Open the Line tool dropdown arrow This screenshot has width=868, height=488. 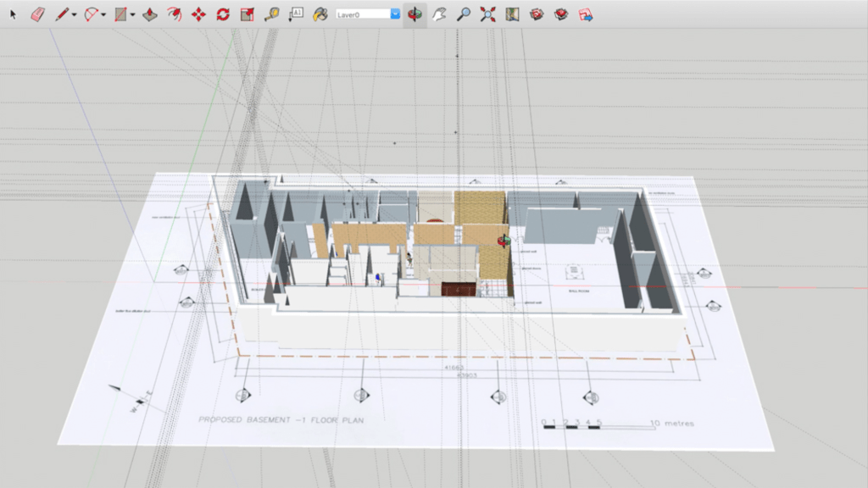pos(74,14)
